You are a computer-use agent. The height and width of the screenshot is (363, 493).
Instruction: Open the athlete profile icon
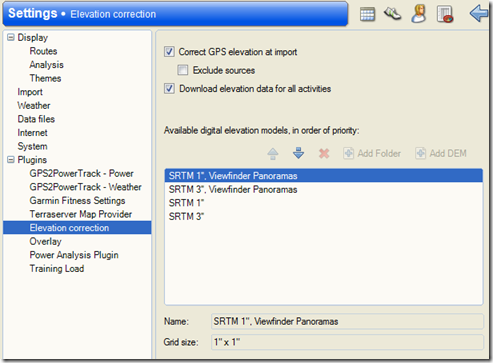419,14
